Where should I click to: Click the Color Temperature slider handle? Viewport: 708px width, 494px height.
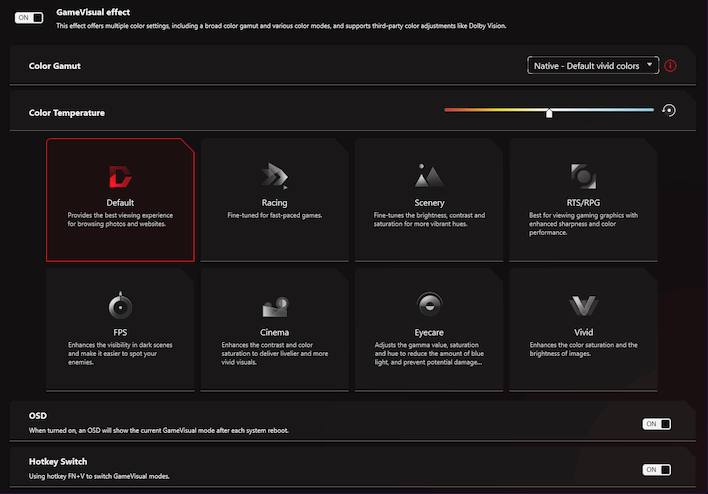tap(549, 113)
